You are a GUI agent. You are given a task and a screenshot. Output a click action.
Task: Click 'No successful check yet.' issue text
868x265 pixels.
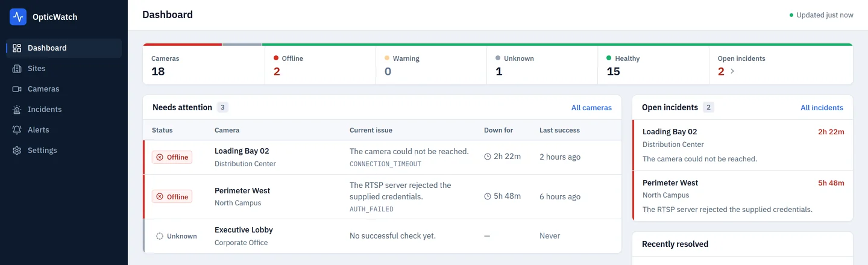(x=392, y=236)
